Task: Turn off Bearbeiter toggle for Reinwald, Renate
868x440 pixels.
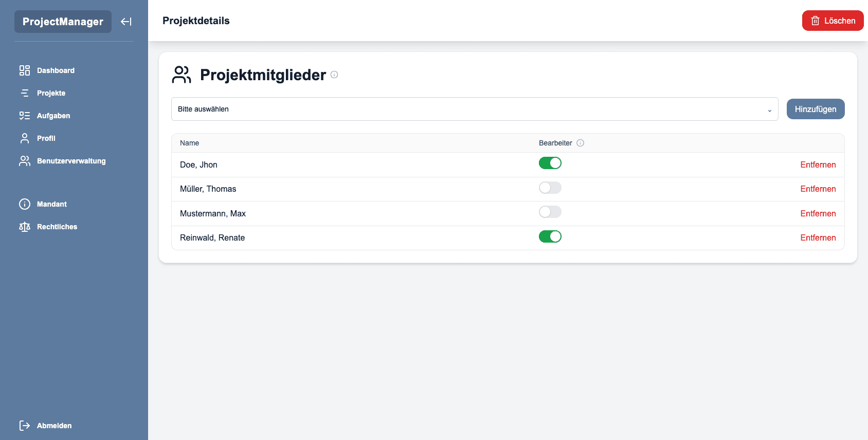Action: [550, 237]
